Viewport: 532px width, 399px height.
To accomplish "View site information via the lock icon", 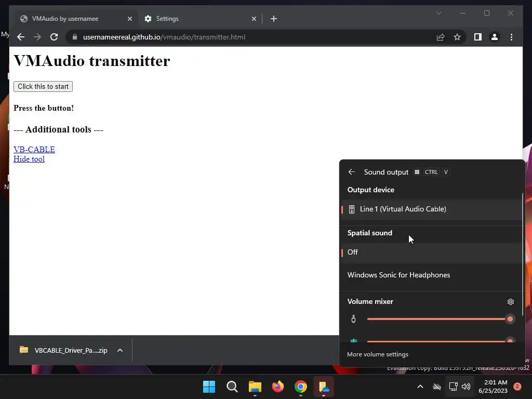I will coord(75,37).
